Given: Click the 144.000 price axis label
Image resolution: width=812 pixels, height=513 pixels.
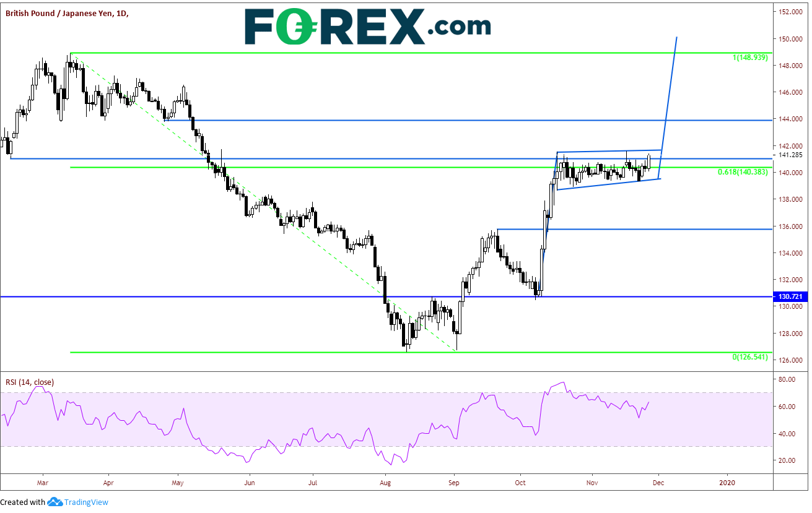Looking at the screenshot, I should (791, 119).
